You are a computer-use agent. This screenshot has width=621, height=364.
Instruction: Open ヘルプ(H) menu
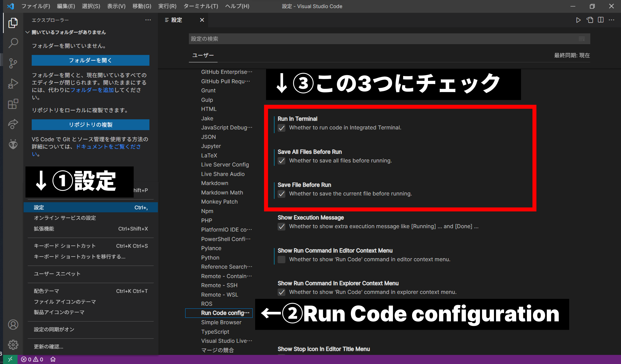(237, 6)
